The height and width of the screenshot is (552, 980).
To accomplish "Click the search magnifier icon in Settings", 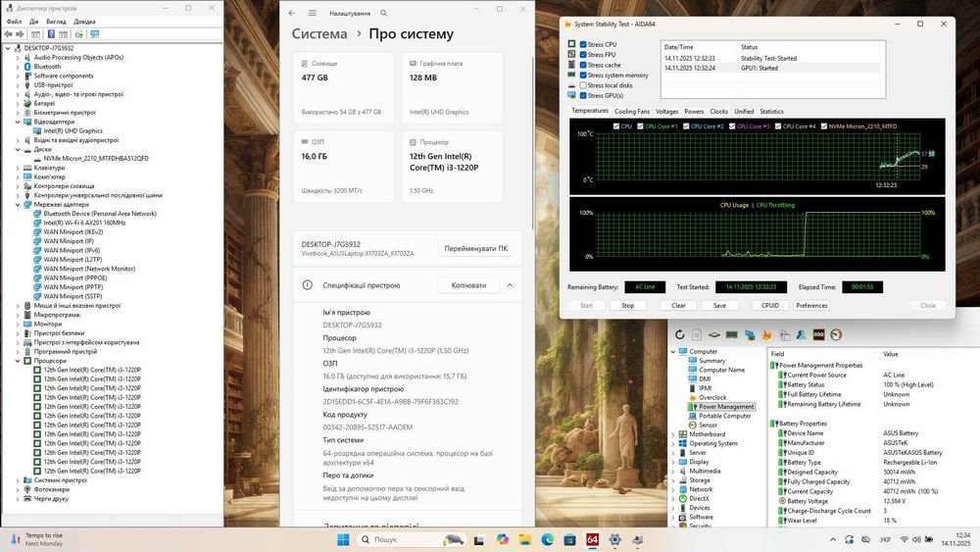I will click(x=383, y=14).
